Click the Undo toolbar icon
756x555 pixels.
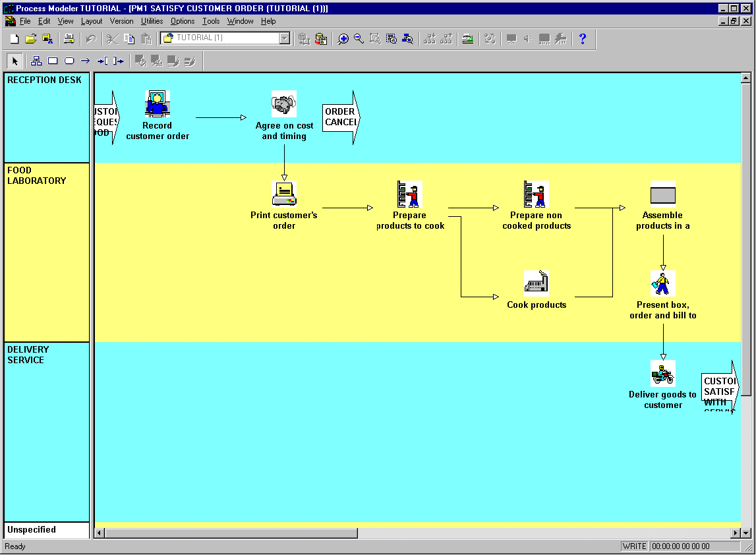tap(91, 39)
